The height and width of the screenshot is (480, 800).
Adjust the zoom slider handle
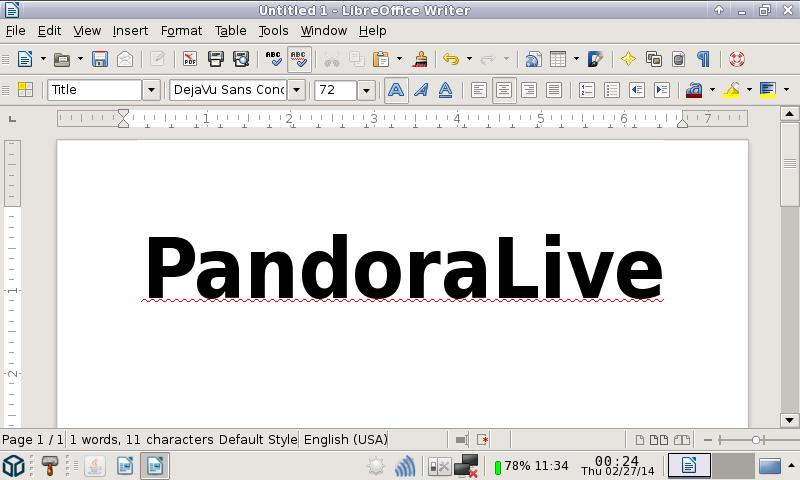(x=756, y=440)
